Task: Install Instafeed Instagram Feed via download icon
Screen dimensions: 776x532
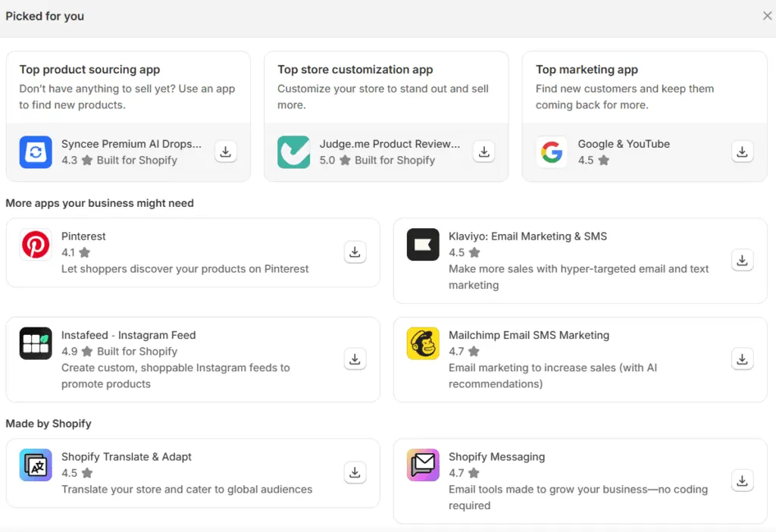Action: click(x=355, y=359)
